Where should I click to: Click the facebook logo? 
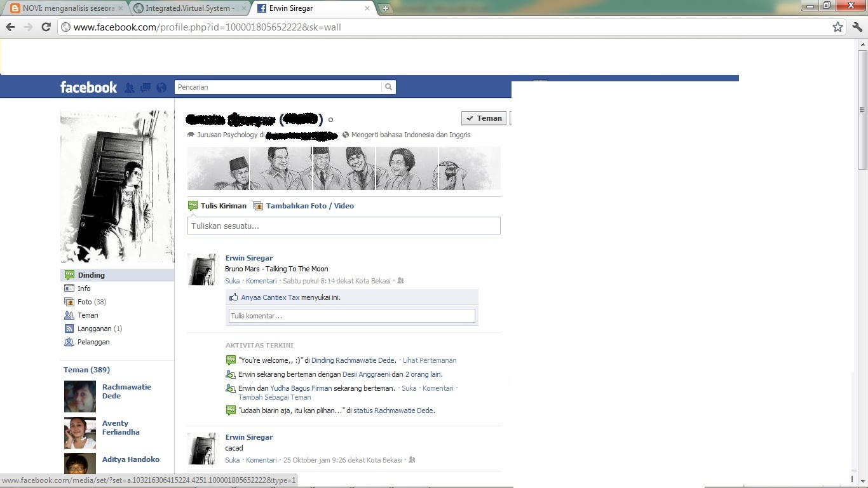[x=88, y=87]
